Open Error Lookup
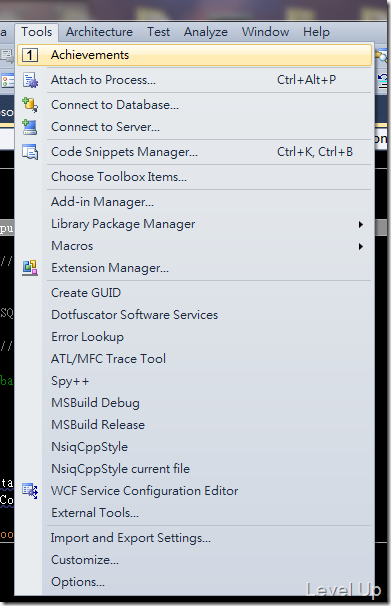Viewport: 391px width, 606px height. 194,337
